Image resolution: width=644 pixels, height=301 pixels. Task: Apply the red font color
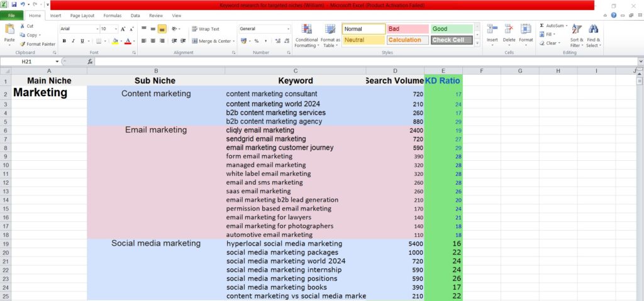pyautogui.click(x=128, y=41)
